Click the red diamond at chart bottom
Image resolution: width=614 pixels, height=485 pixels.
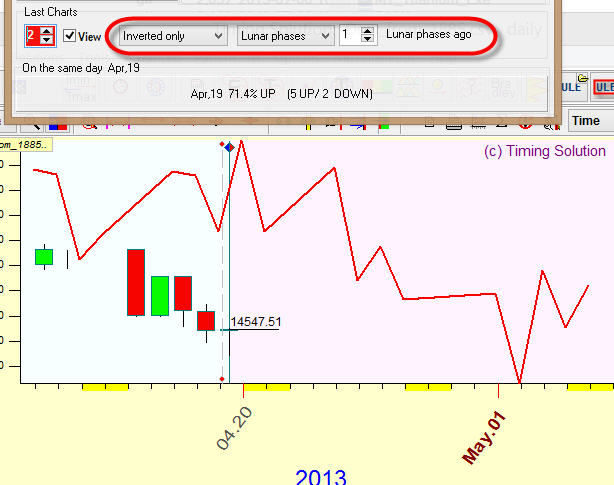click(221, 379)
